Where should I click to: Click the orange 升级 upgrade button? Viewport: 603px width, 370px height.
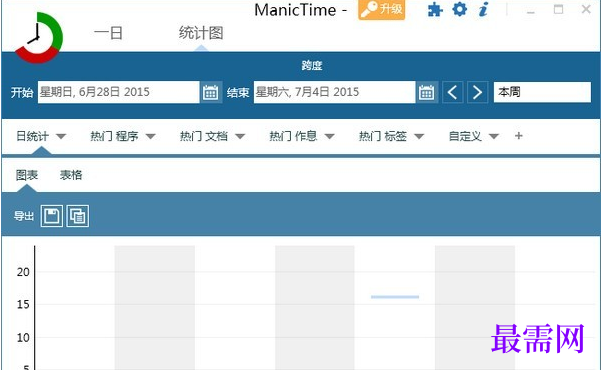click(381, 9)
